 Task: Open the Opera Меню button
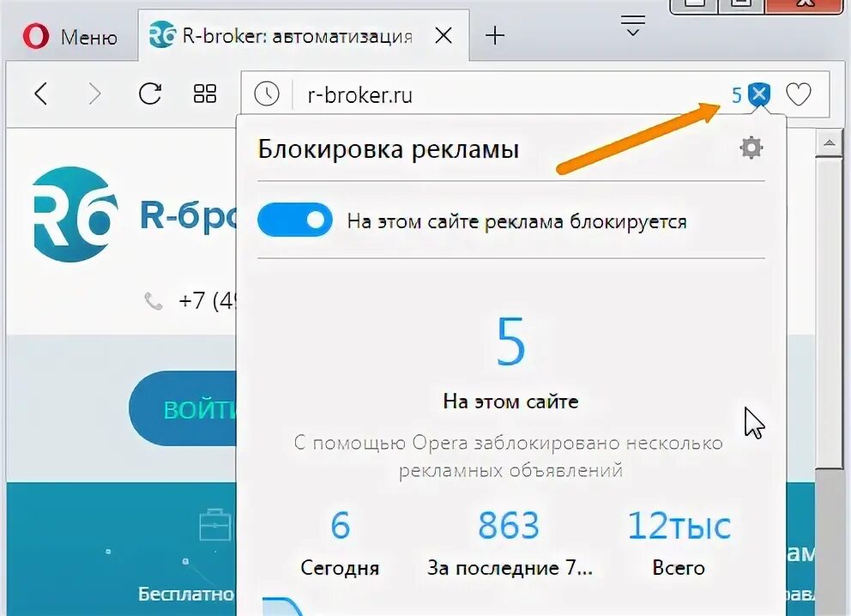(70, 37)
